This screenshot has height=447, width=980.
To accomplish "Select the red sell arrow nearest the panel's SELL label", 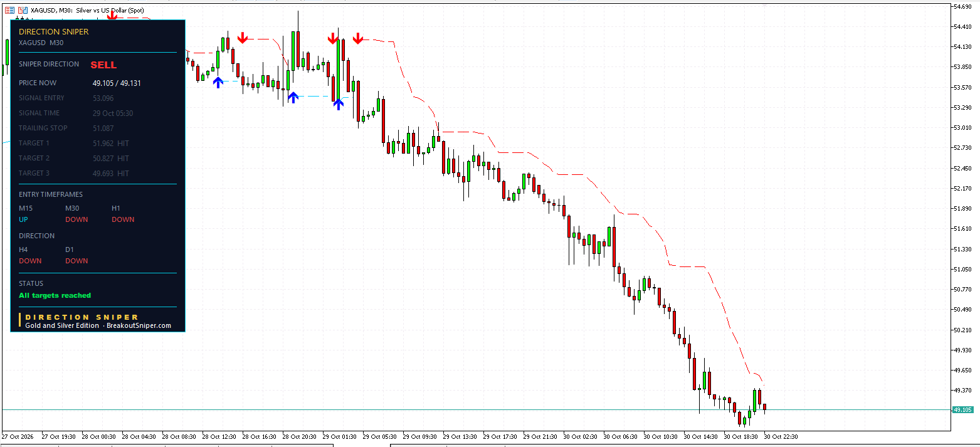I will [x=112, y=14].
